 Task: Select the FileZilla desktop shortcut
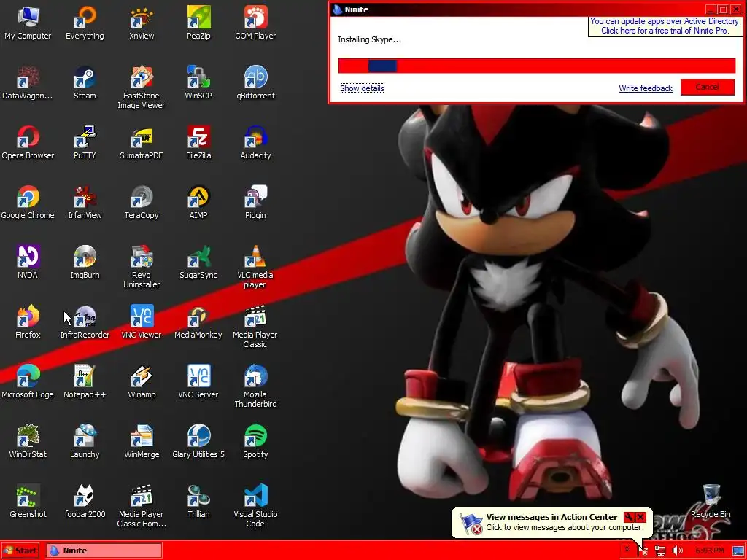tap(198, 142)
